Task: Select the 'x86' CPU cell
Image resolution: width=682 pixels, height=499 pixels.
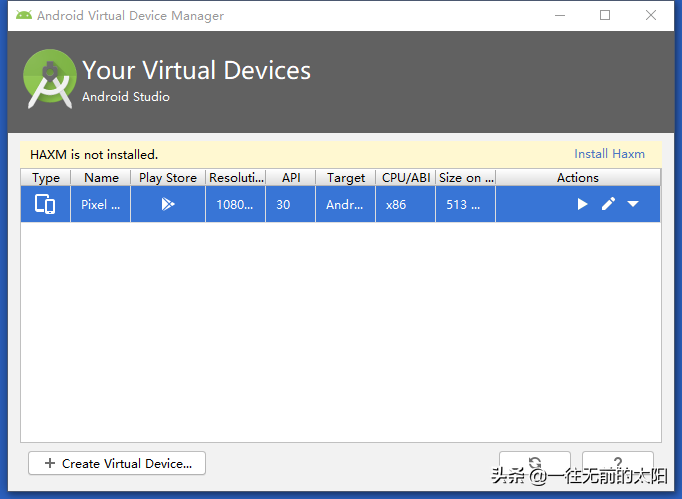Action: (x=405, y=204)
